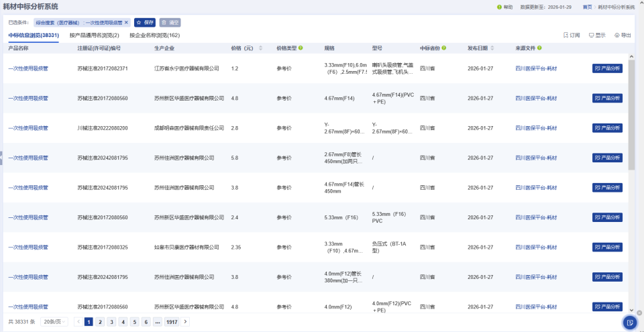Open 一次性使用吸痰管 link in 川械注准20222080200 row
Image resolution: width=644 pixels, height=332 pixels.
(x=28, y=128)
